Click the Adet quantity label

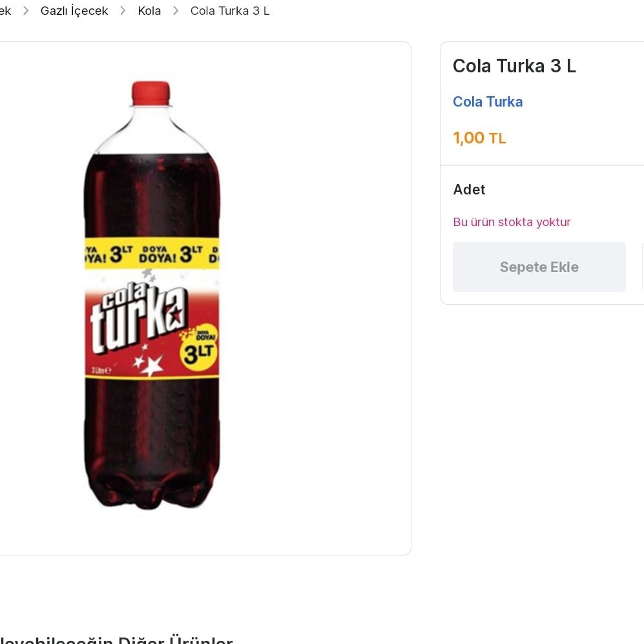(x=469, y=189)
